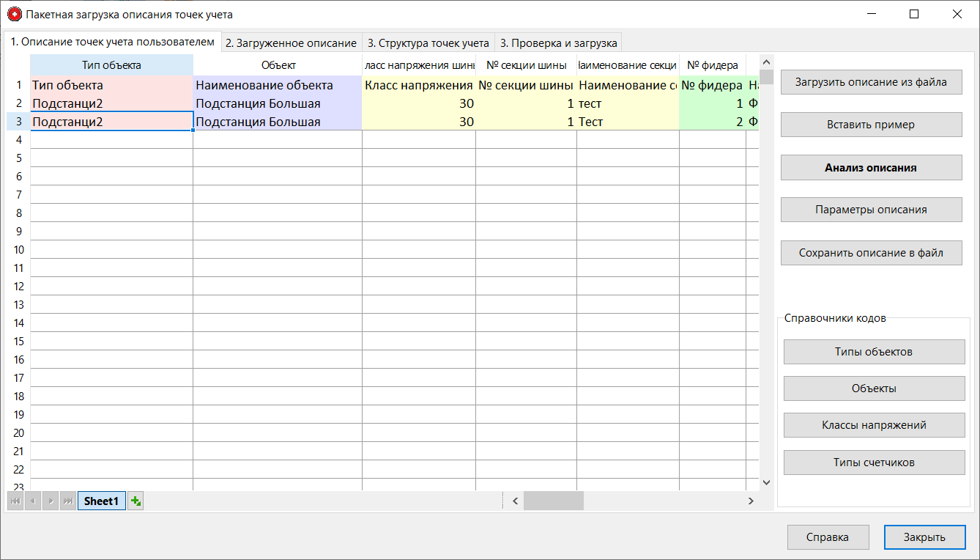Open the "Типы объектов" reference
980x560 pixels.
(874, 352)
